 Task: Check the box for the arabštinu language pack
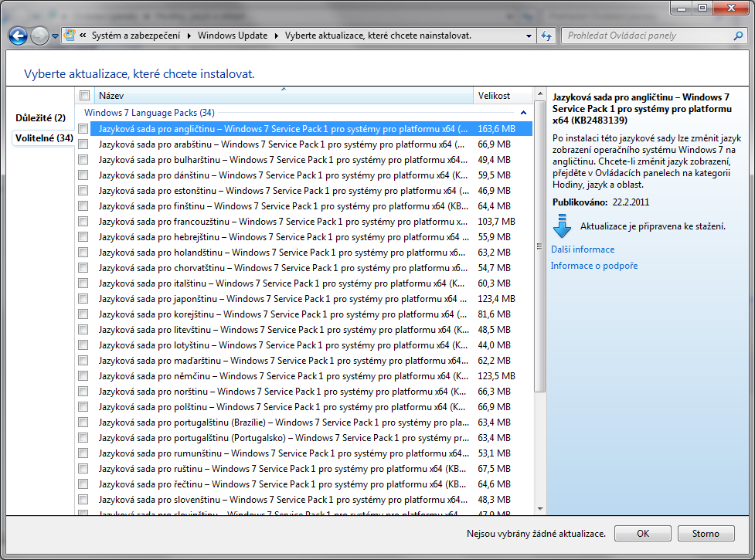(83, 144)
